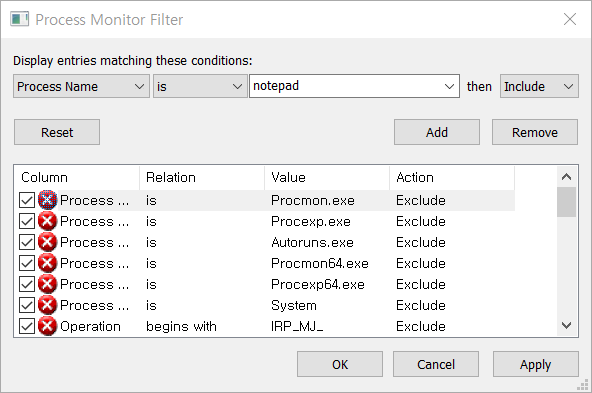Open the Include action dropdown
Screen dimensions: 592x393
click(539, 86)
